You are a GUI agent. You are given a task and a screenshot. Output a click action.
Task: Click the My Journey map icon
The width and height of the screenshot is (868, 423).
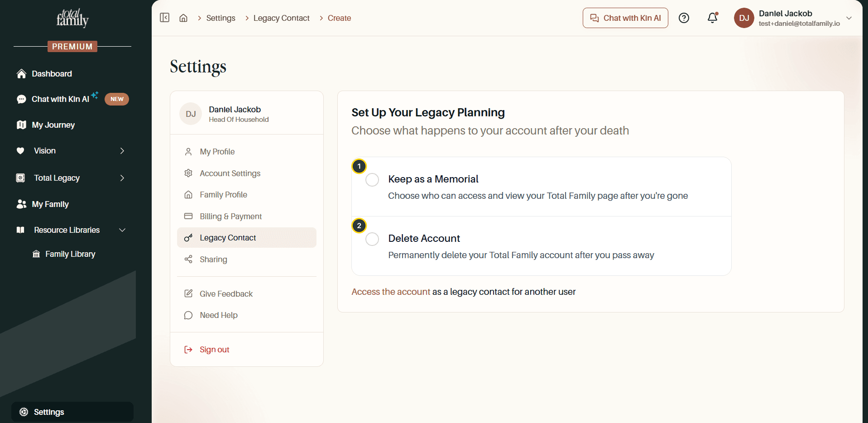point(21,125)
